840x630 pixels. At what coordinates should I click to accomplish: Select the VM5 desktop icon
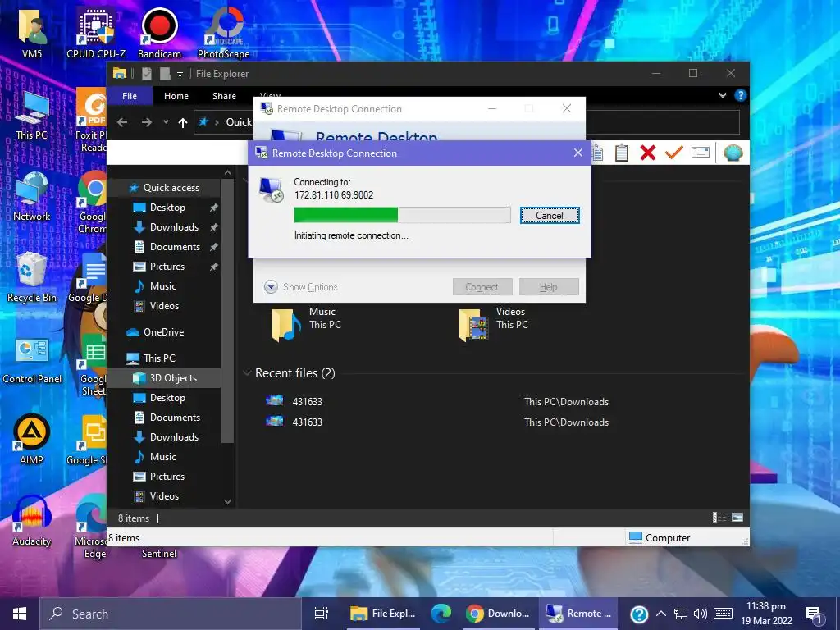(x=32, y=34)
